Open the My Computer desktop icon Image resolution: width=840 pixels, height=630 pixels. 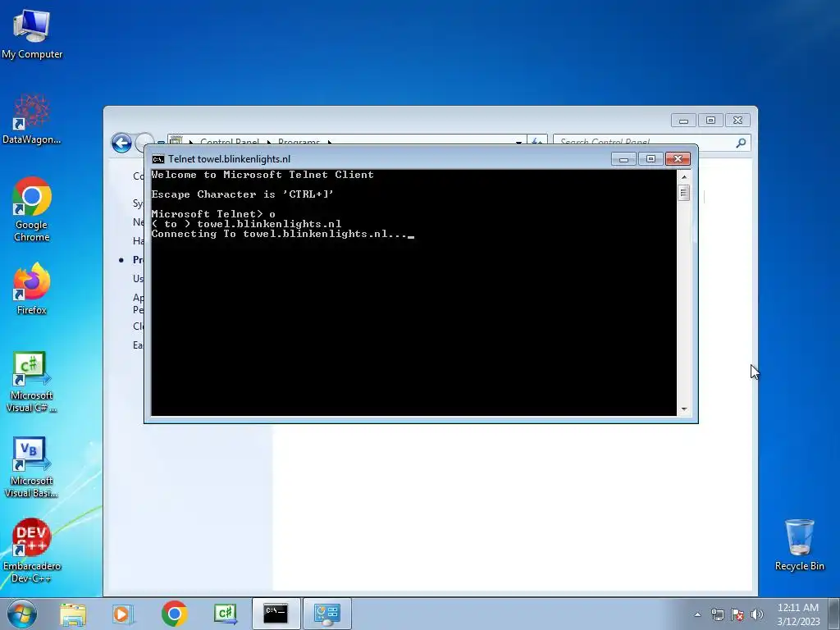32,34
